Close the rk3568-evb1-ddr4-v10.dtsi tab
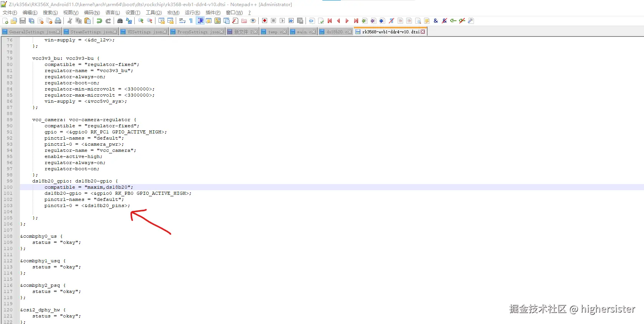The width and height of the screenshot is (644, 324). tap(423, 32)
